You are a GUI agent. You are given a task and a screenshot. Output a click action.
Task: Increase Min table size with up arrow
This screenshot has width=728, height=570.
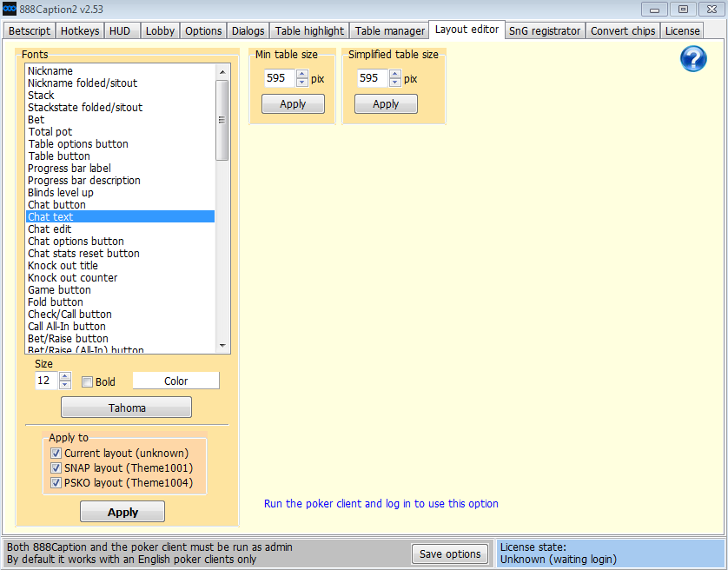[302, 74]
